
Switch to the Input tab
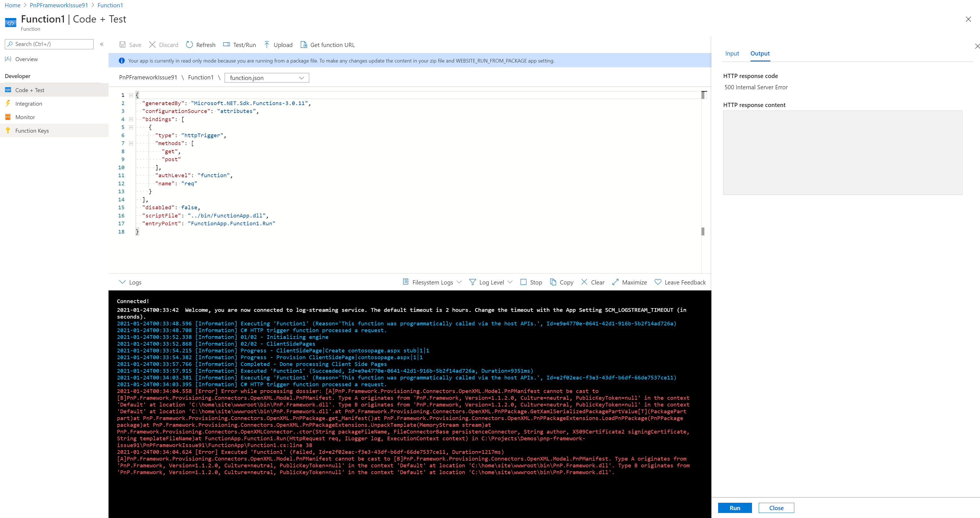[x=732, y=54]
